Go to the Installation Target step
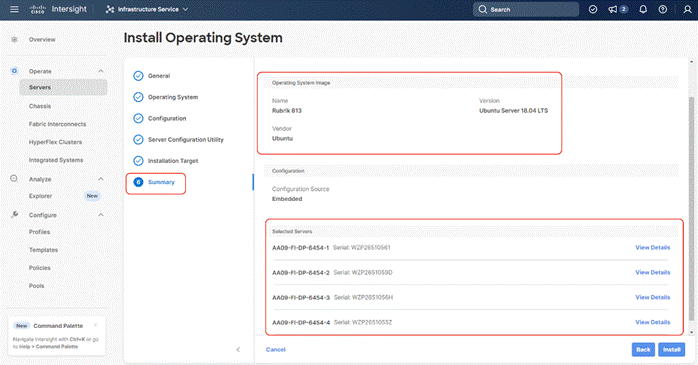The height and width of the screenshot is (365, 698). 173,161
